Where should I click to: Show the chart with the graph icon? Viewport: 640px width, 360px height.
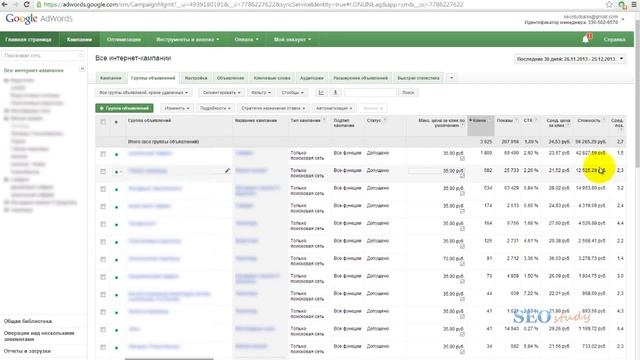321,93
